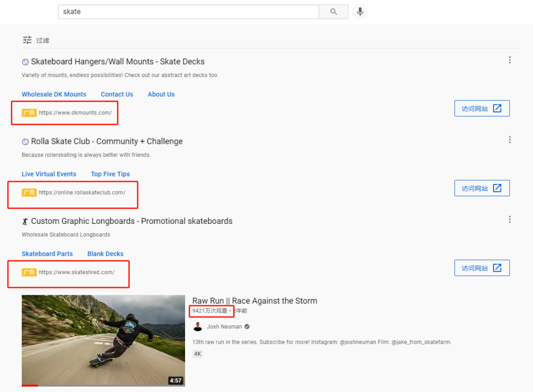The width and height of the screenshot is (533, 392).
Task: Click 'Wholesale Skateboard Longboards' description
Action: pos(66,235)
